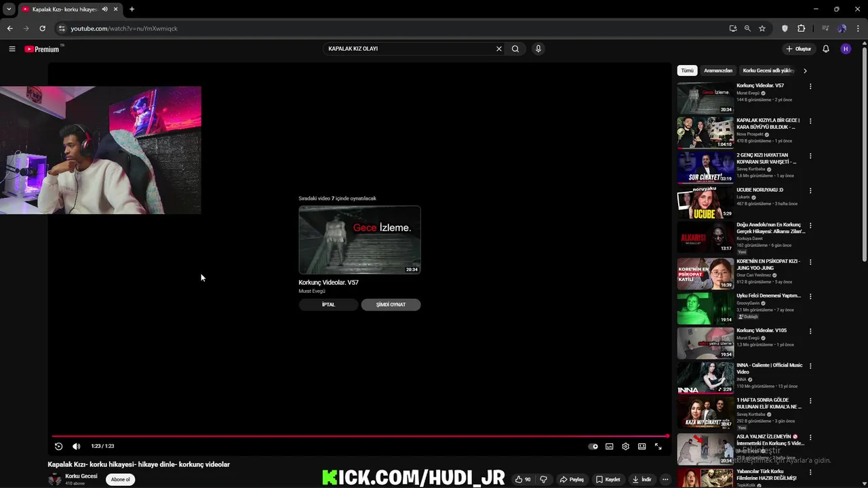
Task: Start voice search with microphone icon
Action: click(538, 49)
